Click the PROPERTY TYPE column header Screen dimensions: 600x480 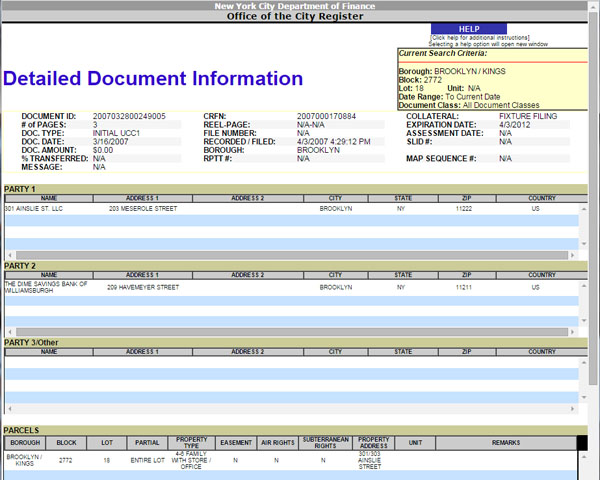pos(192,442)
